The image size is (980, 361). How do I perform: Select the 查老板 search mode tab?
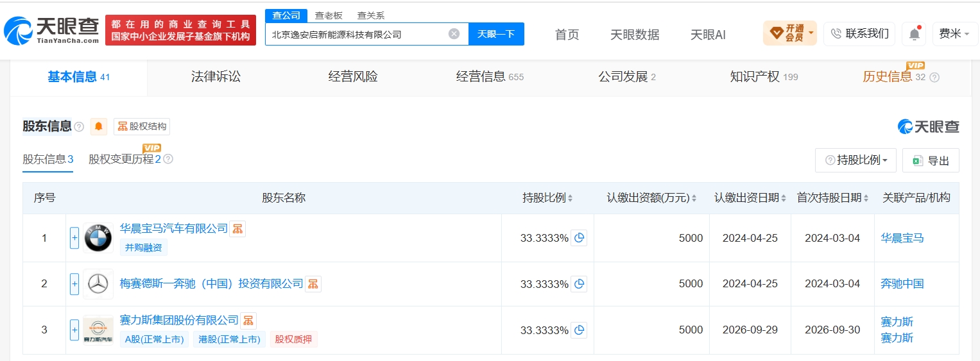[x=328, y=15]
